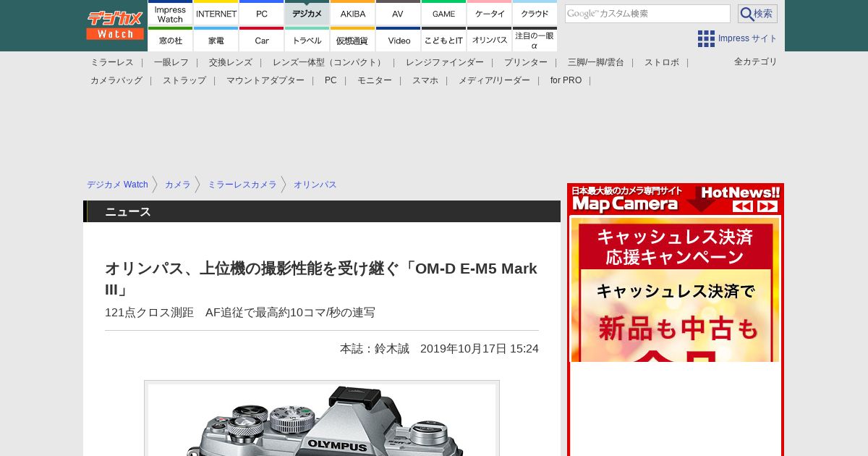The image size is (868, 456).
Task: Open the ストラップ category link
Action: [184, 80]
